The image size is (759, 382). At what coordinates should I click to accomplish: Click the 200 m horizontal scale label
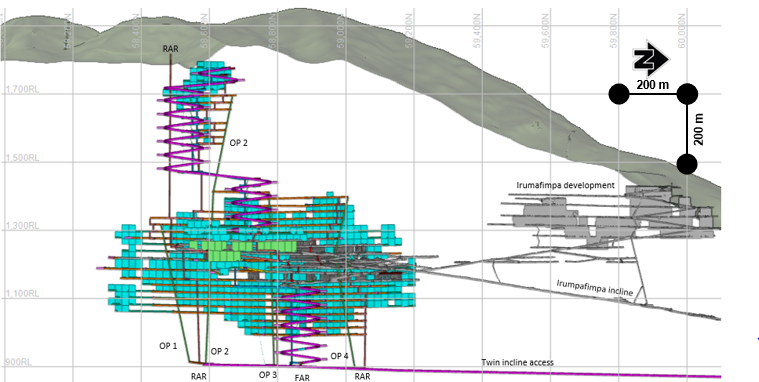coord(652,85)
